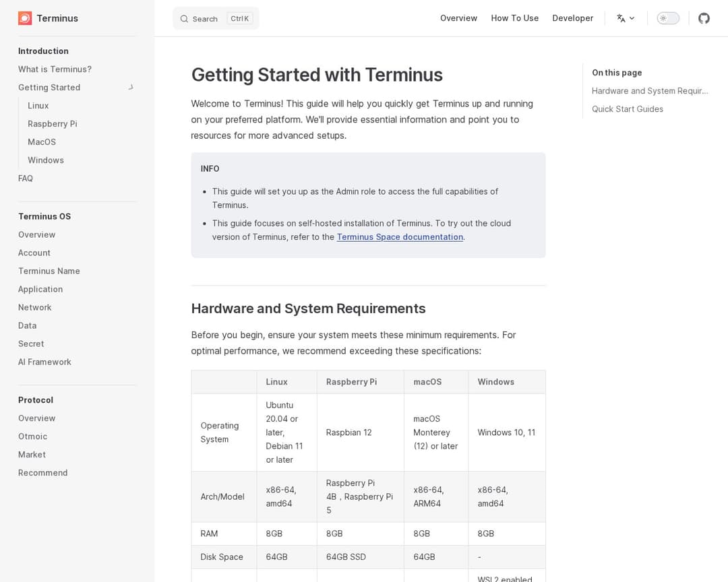Open the MacOS guide in sidebar
The width and height of the screenshot is (728, 582).
[x=42, y=142]
